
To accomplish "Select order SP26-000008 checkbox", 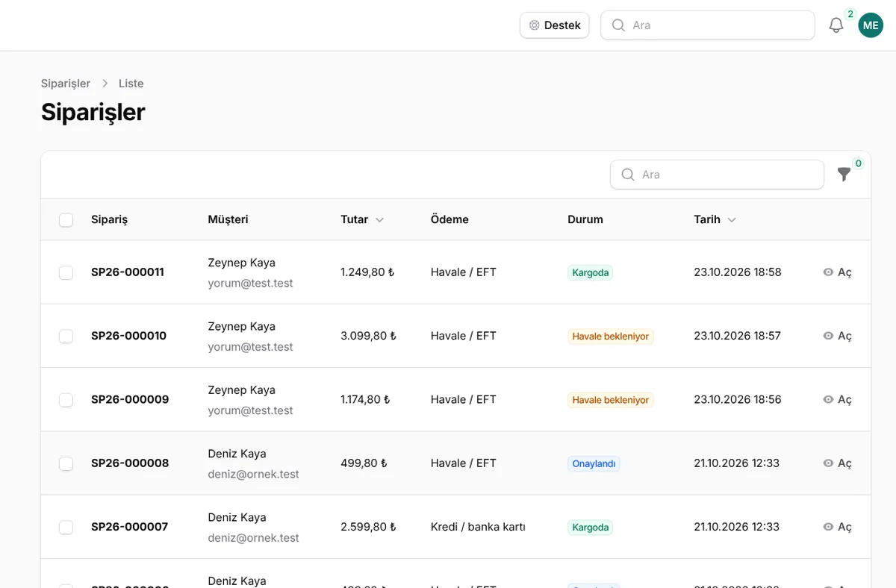I will click(x=66, y=463).
